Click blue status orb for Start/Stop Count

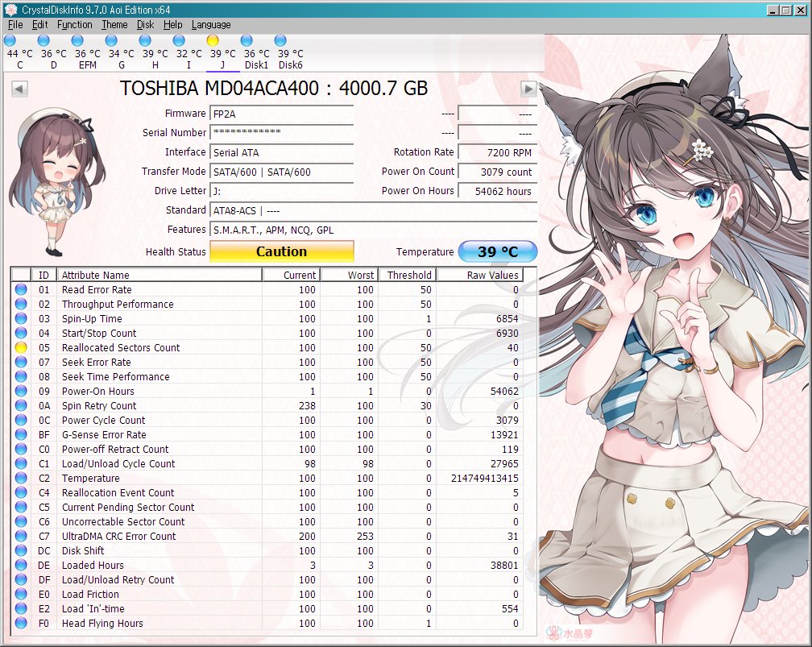point(21,333)
